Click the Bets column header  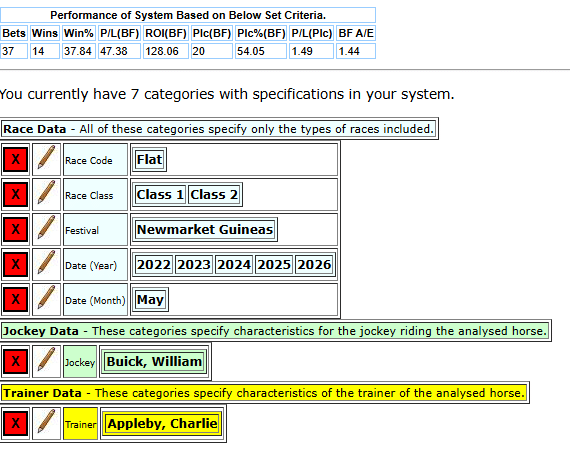pos(14,33)
